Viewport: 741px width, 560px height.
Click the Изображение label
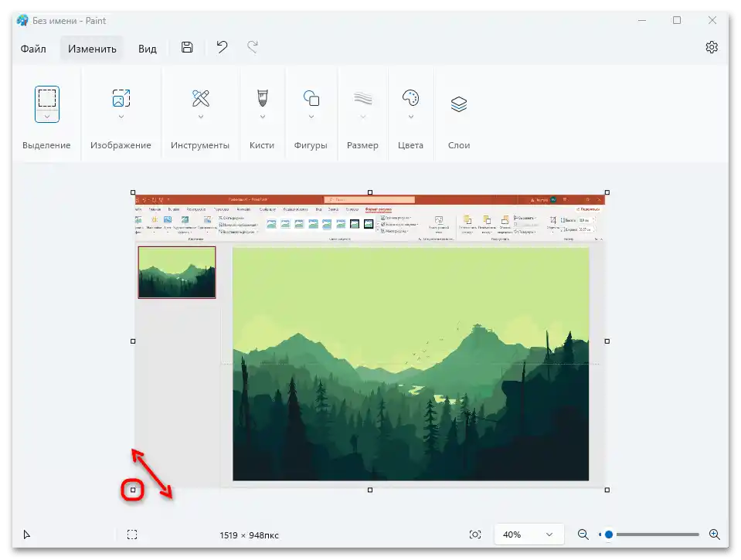[121, 145]
